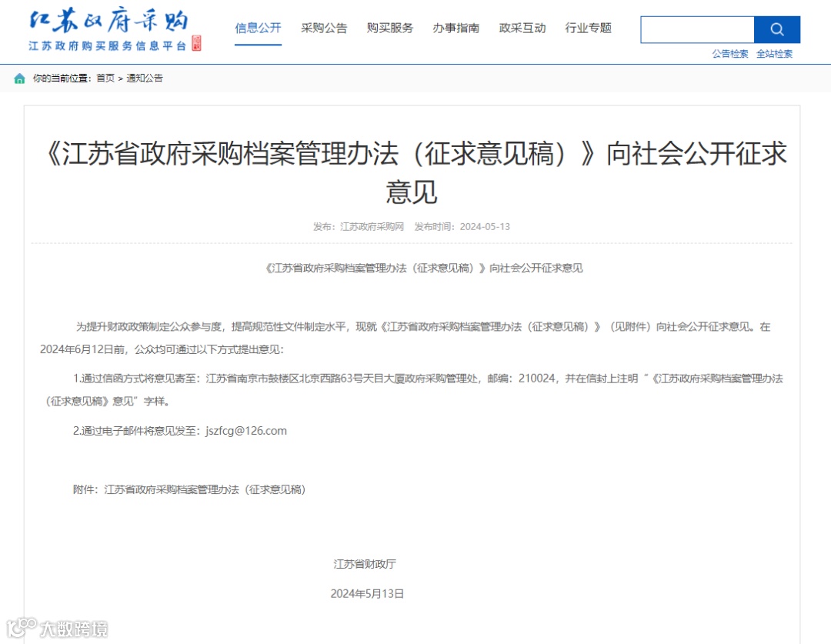
Task: Open attachment 江苏省政府采购档案管理办法（征求意见稿）
Action: pyautogui.click(x=205, y=489)
